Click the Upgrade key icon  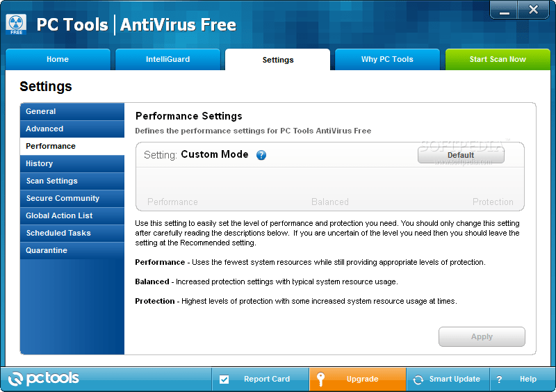(320, 379)
